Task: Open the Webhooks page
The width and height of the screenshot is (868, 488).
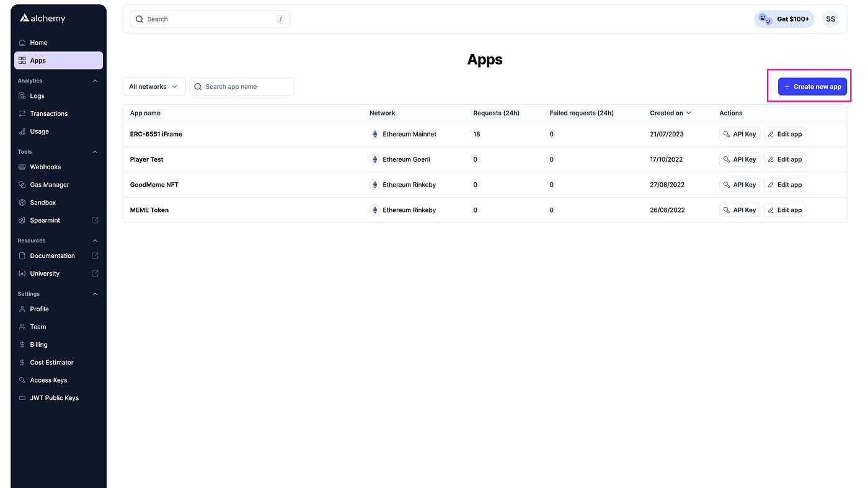Action: (58, 167)
